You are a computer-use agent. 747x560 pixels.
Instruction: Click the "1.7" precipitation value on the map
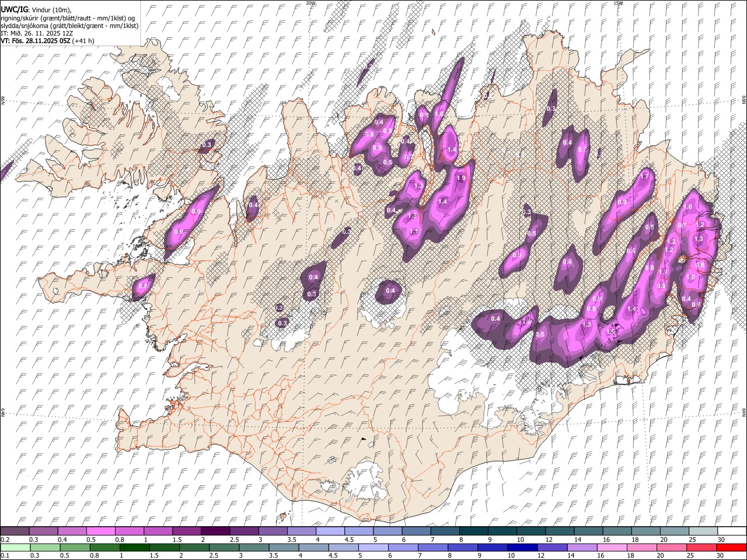[645, 177]
